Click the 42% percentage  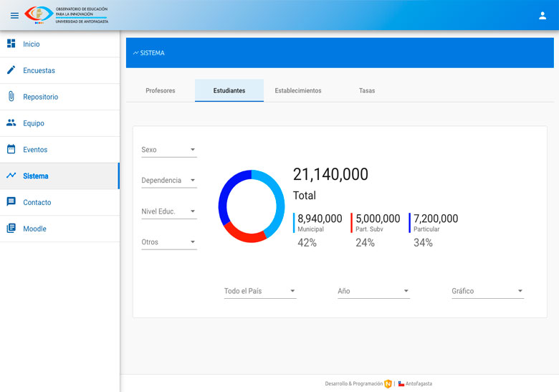pyautogui.click(x=307, y=243)
